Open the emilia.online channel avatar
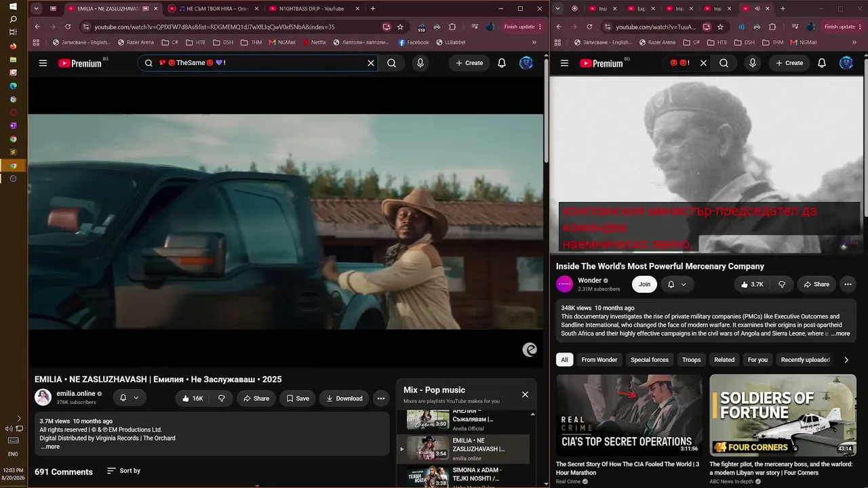 click(43, 398)
